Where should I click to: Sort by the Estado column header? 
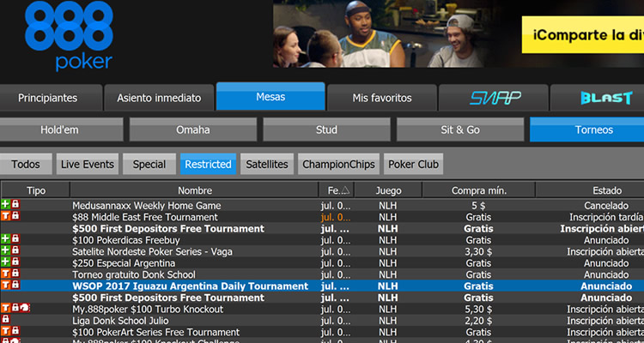coord(590,190)
